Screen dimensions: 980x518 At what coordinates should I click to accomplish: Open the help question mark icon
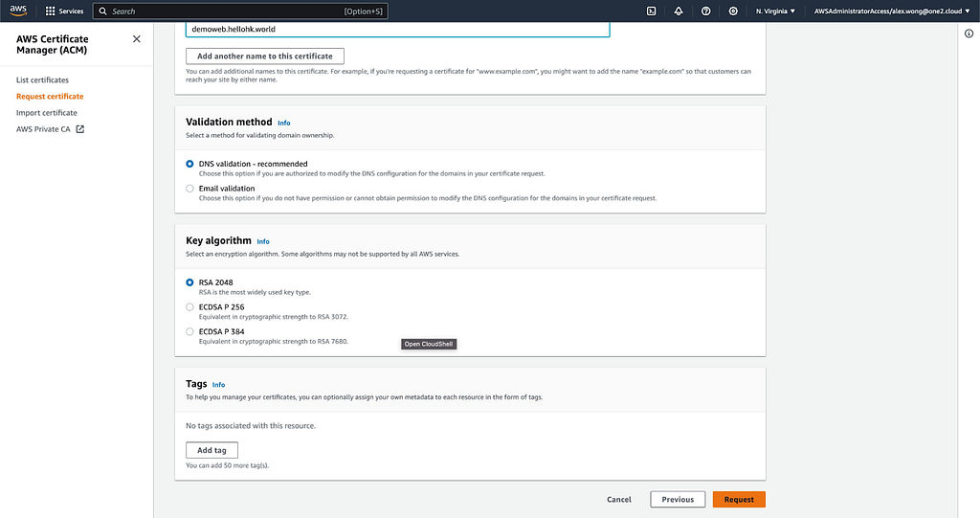pos(705,11)
